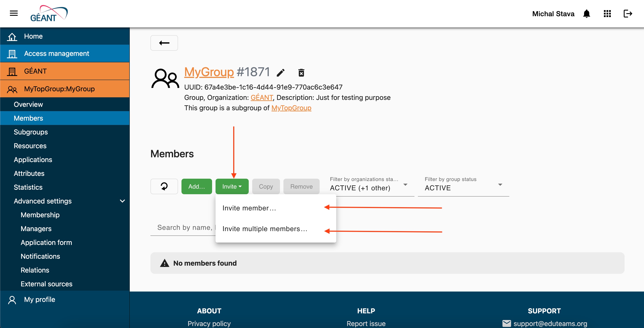Follow the GÉANT organization link
The image size is (644, 328).
click(261, 97)
